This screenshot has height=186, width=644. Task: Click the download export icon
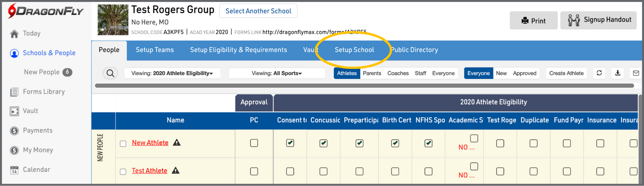pos(618,73)
